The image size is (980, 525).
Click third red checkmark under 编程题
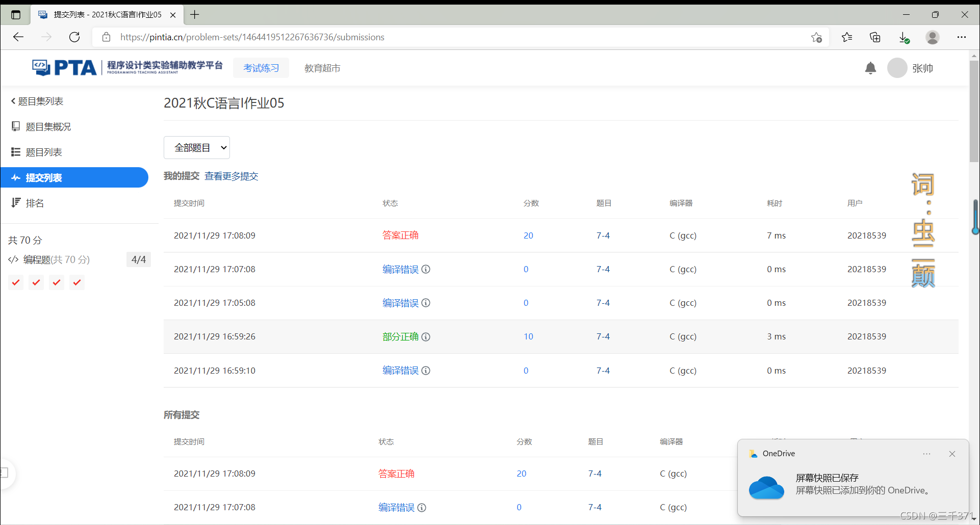coord(57,282)
